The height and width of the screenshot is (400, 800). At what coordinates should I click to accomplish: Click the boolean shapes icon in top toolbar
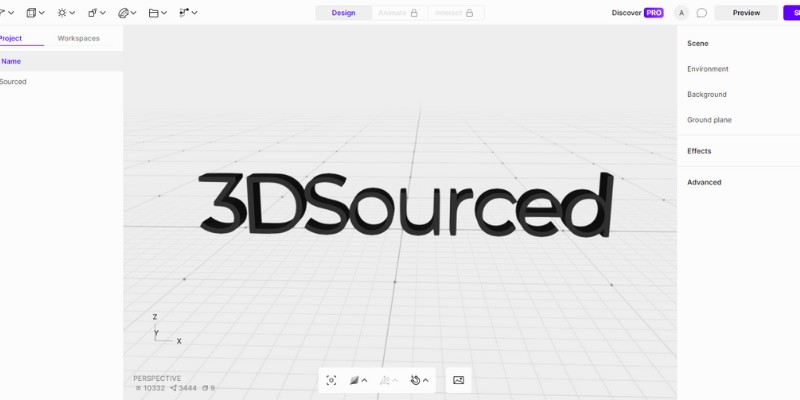point(92,13)
